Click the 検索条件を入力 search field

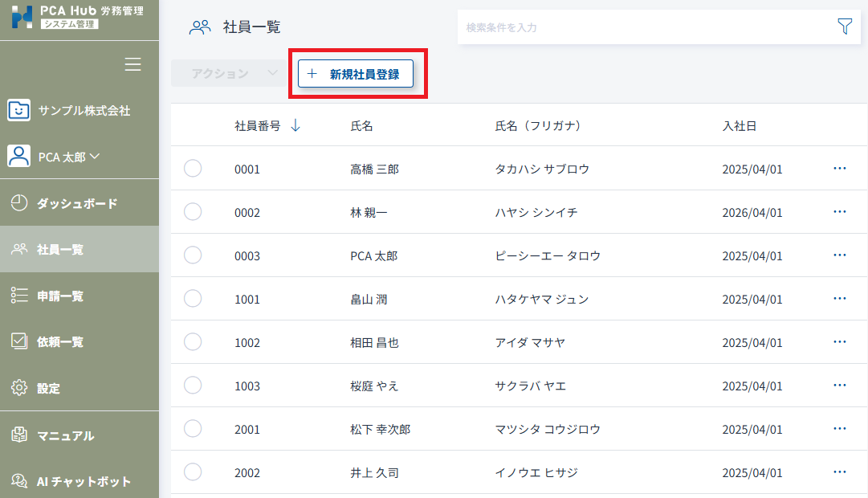tap(642, 27)
